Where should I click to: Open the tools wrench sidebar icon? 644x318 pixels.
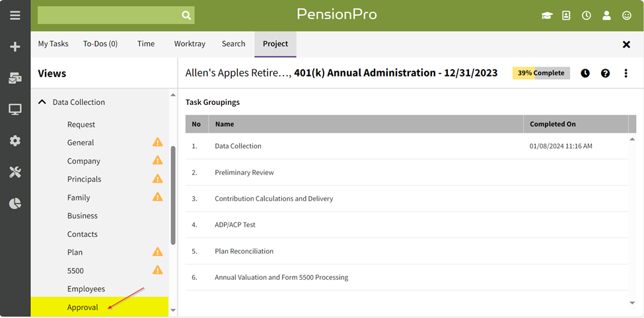pos(15,172)
